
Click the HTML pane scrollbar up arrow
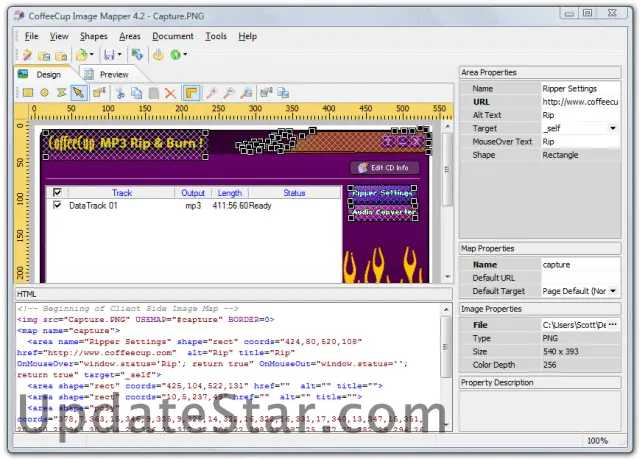446,310
